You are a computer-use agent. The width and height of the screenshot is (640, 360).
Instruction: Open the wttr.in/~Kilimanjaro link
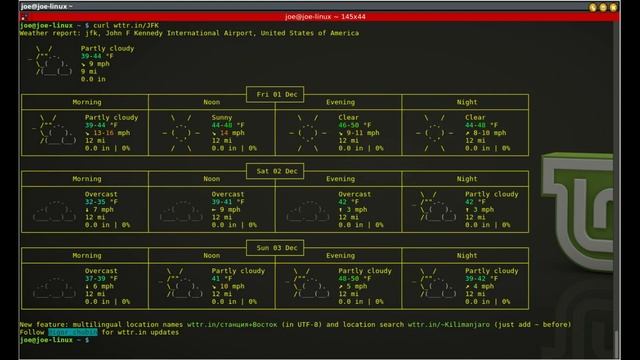point(449,324)
